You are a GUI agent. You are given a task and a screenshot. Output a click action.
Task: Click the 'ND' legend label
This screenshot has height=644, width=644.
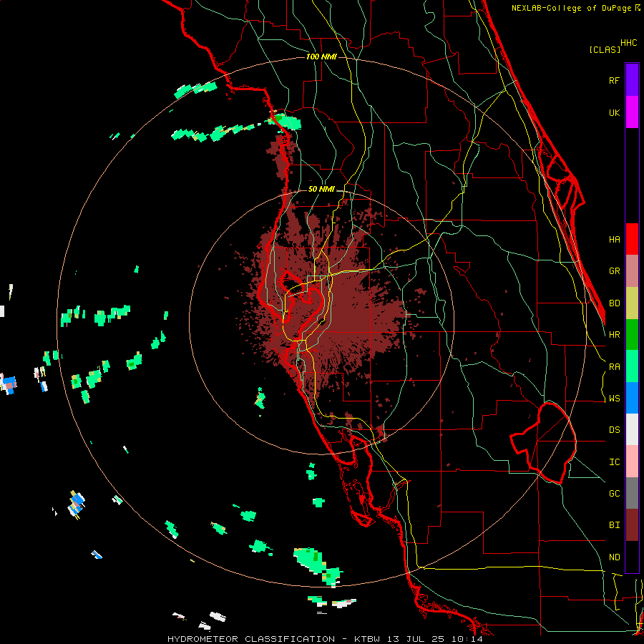pos(614,557)
